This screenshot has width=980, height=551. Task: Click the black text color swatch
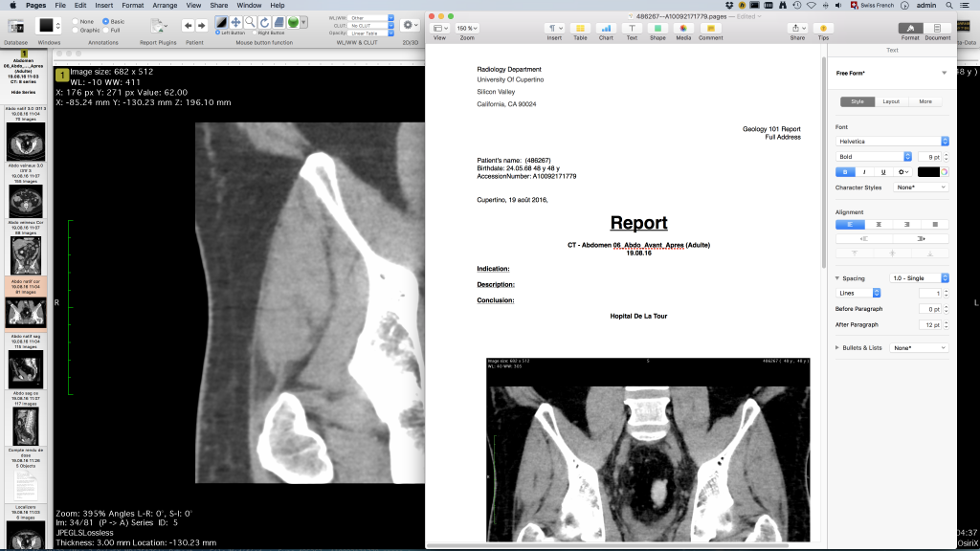click(928, 172)
